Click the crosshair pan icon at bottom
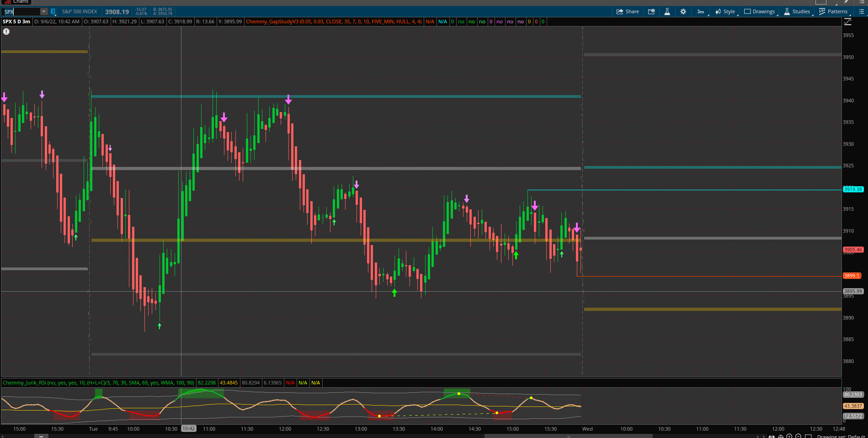 coord(781,436)
